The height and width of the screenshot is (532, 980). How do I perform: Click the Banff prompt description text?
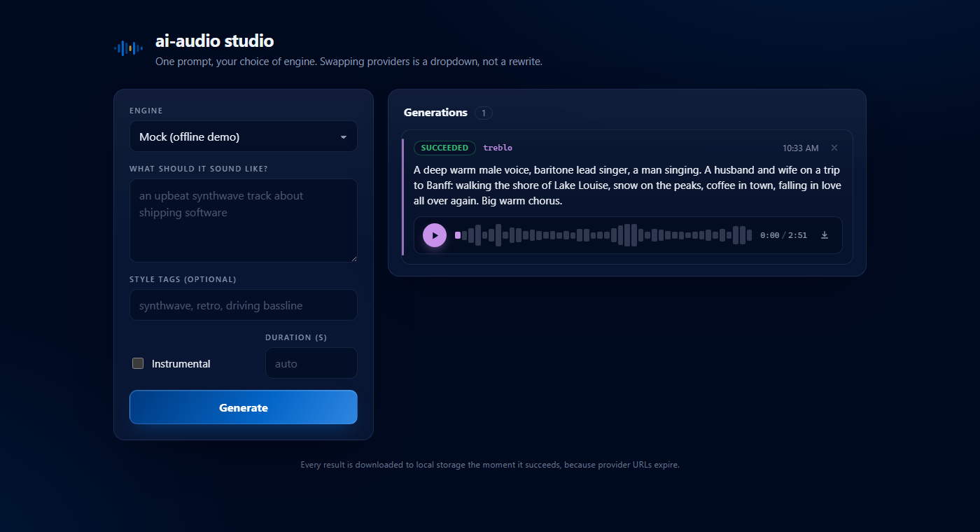627,185
